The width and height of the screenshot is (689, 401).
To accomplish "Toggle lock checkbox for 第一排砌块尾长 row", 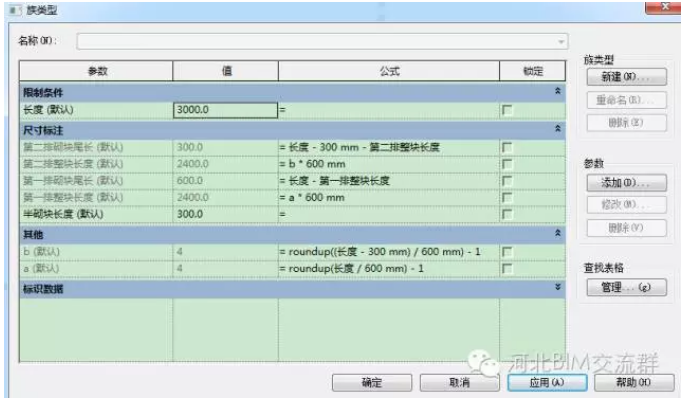I will tap(507, 181).
